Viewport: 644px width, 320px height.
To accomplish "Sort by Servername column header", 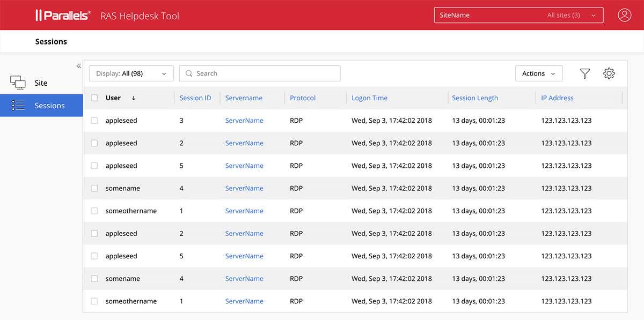I will pos(244,98).
